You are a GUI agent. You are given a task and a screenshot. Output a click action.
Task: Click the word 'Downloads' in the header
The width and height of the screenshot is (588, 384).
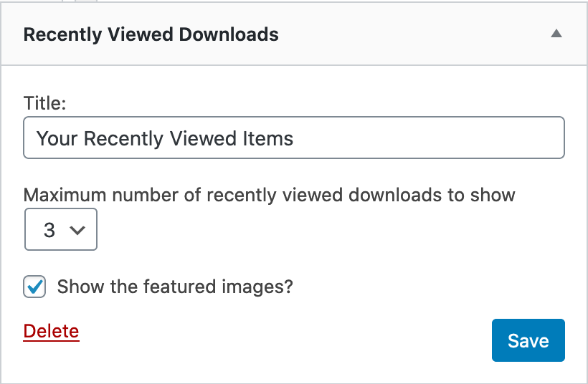231,34
